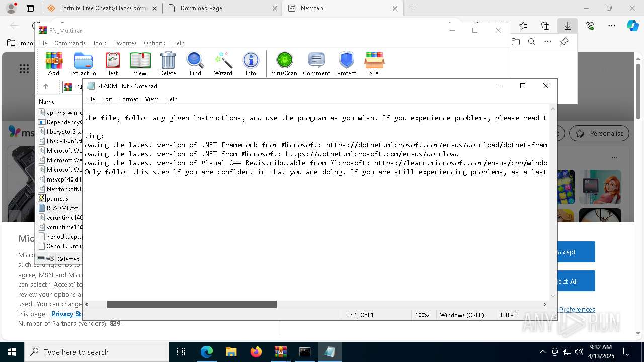Select README.txt in archive list

(62, 208)
